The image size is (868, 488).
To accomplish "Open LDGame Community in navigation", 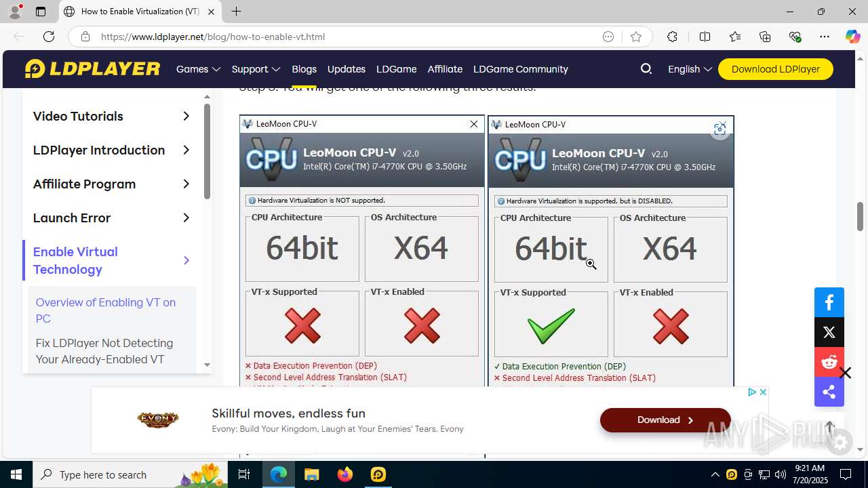I will point(521,69).
